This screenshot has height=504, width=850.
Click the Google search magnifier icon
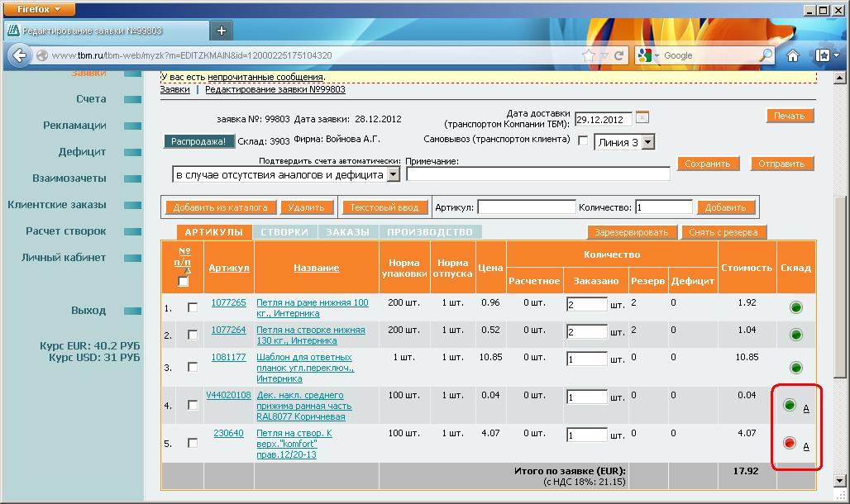pyautogui.click(x=766, y=55)
